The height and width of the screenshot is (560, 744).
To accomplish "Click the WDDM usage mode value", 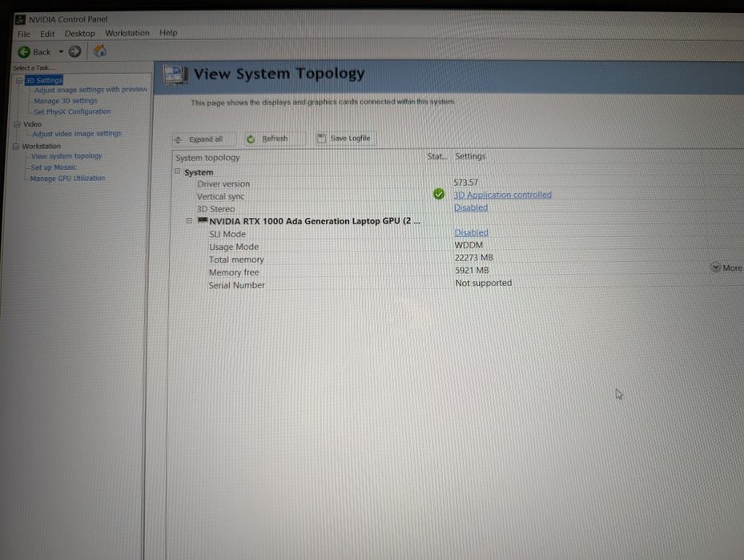I will pyautogui.click(x=469, y=245).
